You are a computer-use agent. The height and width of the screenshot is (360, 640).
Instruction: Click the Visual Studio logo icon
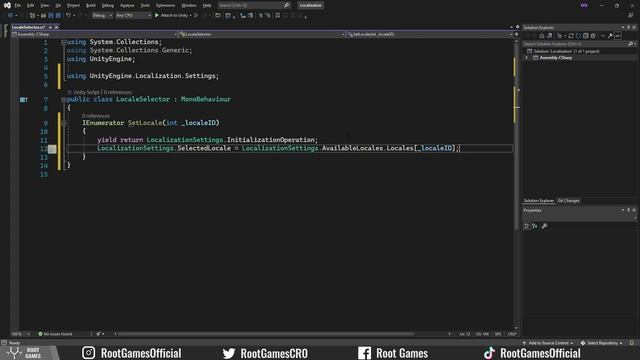[x=7, y=5]
